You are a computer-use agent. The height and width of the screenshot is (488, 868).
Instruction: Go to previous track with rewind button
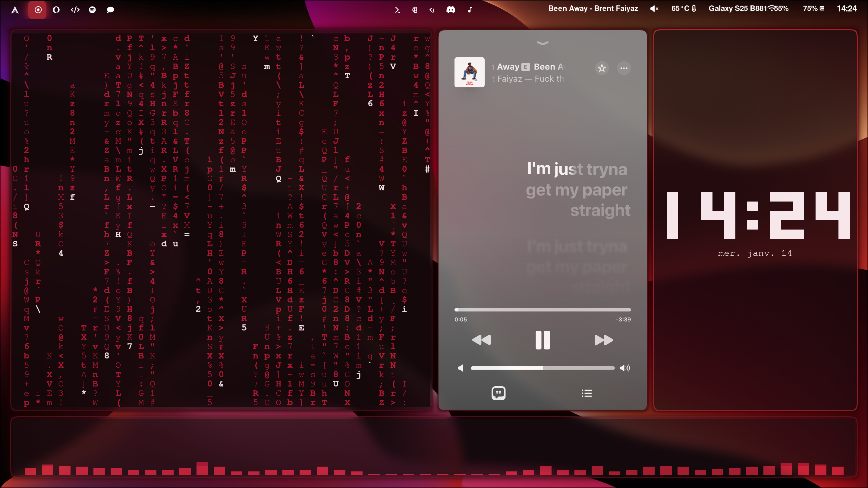click(481, 340)
